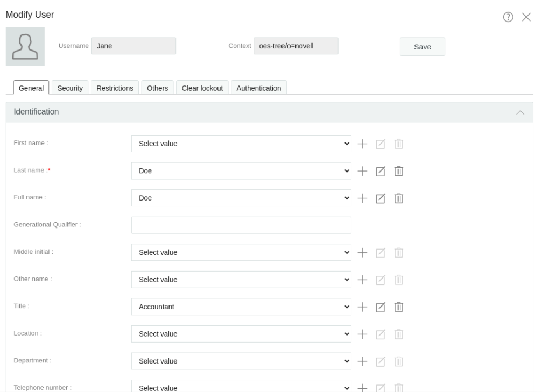Add a new First name value
The height and width of the screenshot is (392, 542).
pyautogui.click(x=362, y=144)
